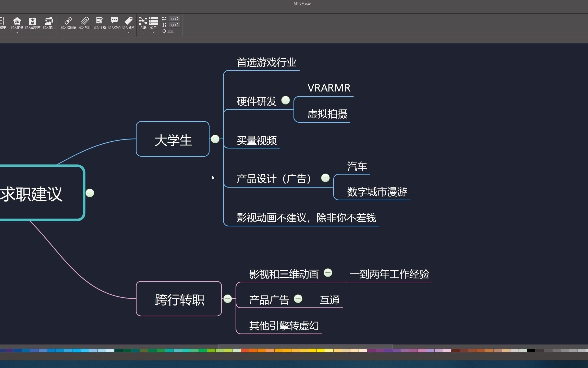
Task: Select the 产品设计(广告) subtopic
Action: pyautogui.click(x=274, y=179)
